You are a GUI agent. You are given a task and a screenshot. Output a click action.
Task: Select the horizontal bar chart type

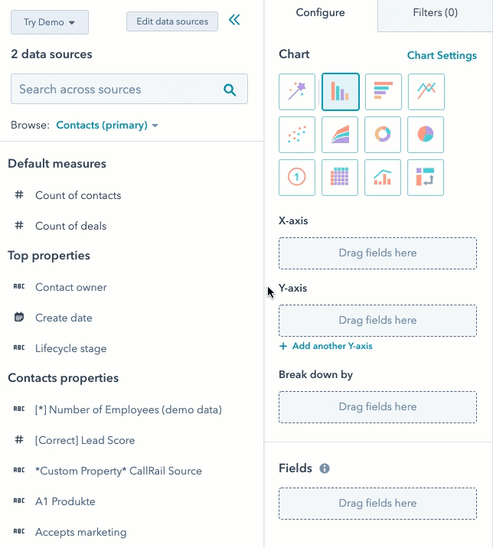[383, 92]
